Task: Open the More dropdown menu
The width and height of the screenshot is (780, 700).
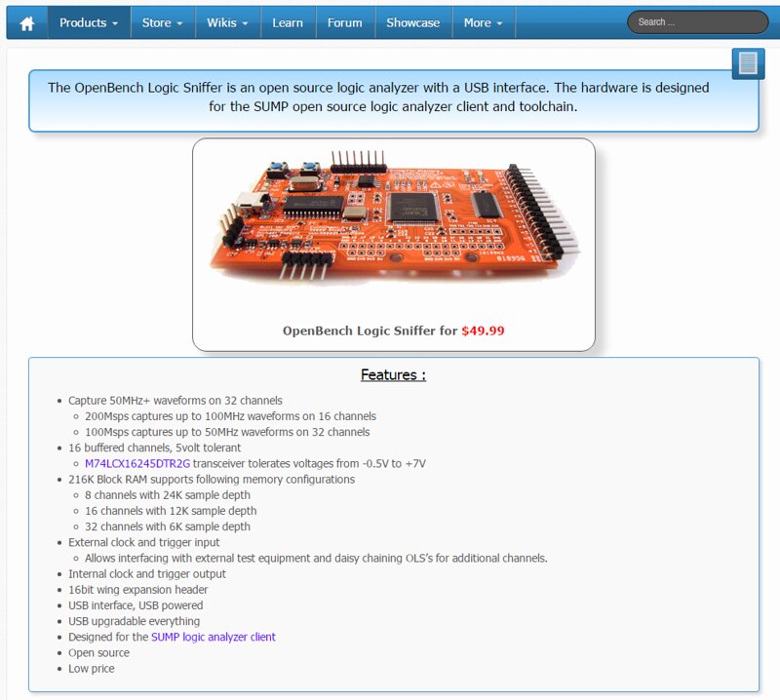Action: click(484, 22)
